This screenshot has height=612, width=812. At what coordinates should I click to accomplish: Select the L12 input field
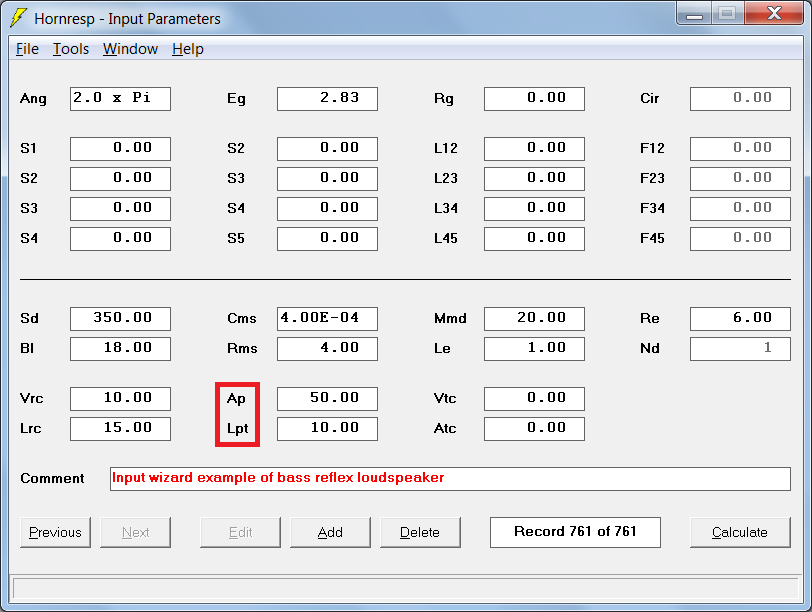point(534,149)
